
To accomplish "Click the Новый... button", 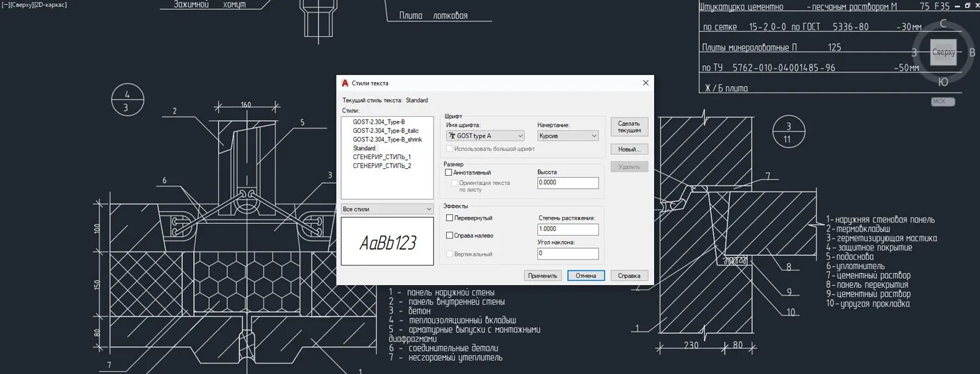I will tap(630, 149).
